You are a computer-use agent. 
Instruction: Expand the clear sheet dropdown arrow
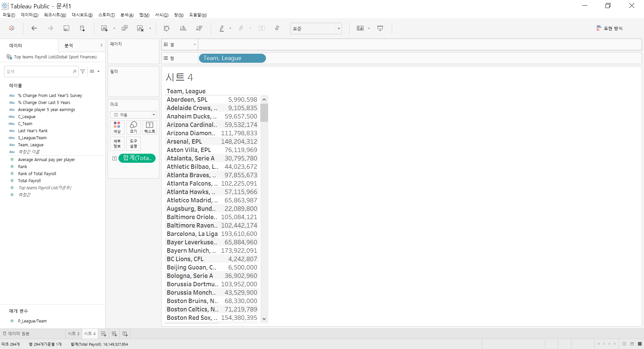150,29
